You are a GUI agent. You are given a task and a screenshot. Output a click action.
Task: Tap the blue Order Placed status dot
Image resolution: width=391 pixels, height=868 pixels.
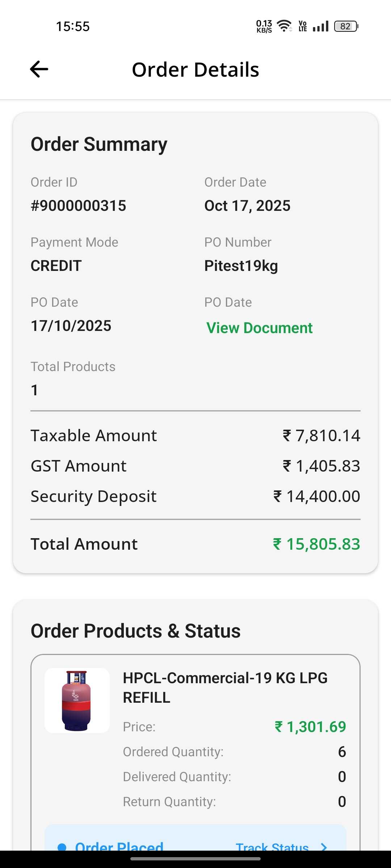pyautogui.click(x=62, y=846)
